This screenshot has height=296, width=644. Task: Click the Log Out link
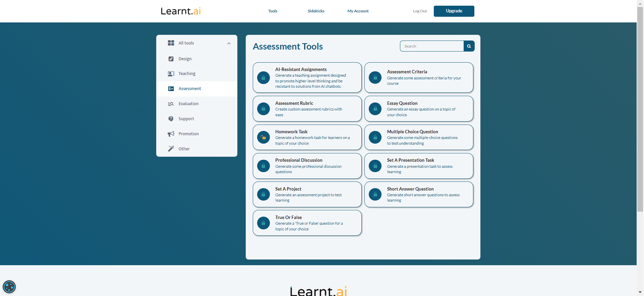(x=420, y=11)
